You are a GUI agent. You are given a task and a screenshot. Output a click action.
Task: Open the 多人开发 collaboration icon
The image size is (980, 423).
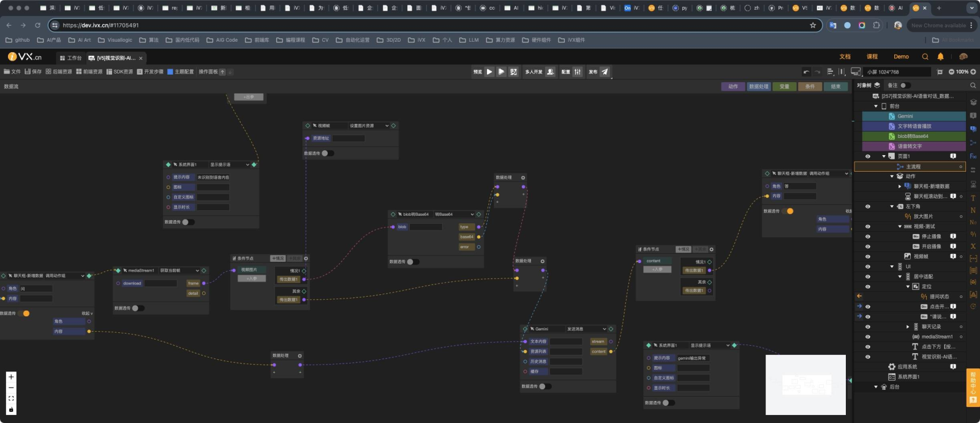[550, 72]
